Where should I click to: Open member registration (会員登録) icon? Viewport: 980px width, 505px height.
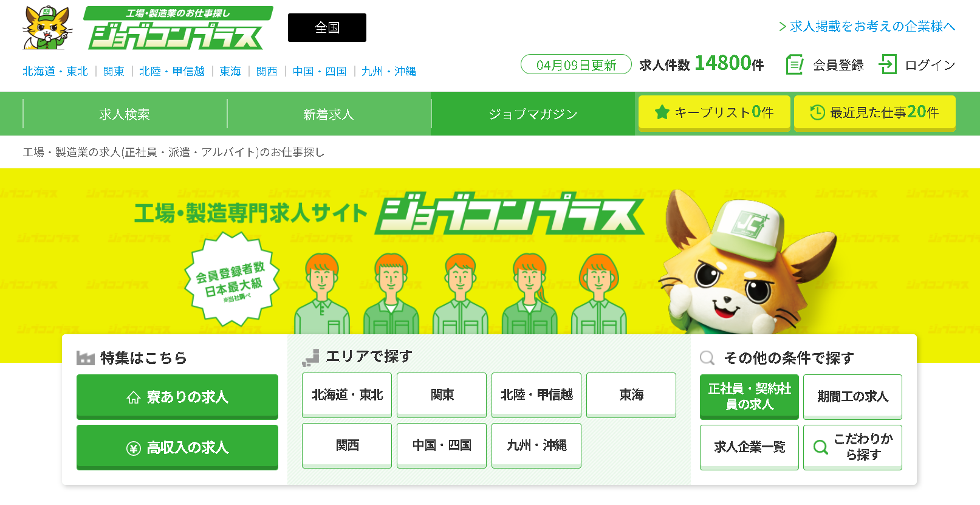coord(795,64)
